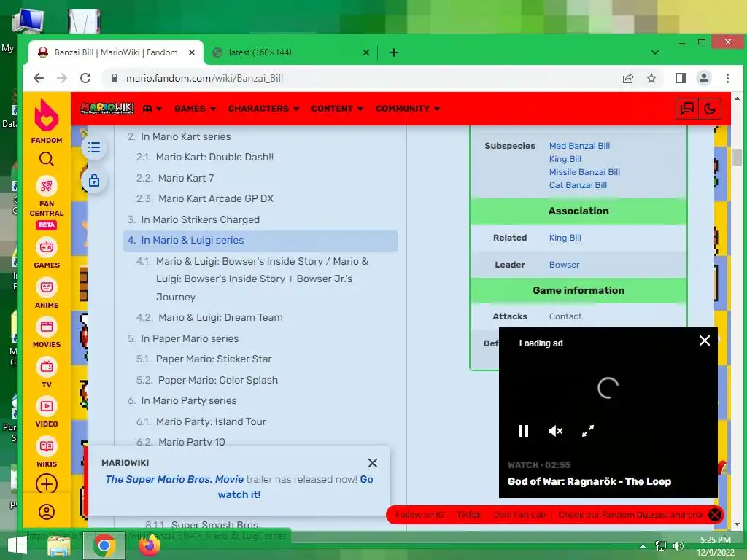This screenshot has width=747, height=560.
Task: Jump to Mario Kart 7 section
Action: [186, 178]
